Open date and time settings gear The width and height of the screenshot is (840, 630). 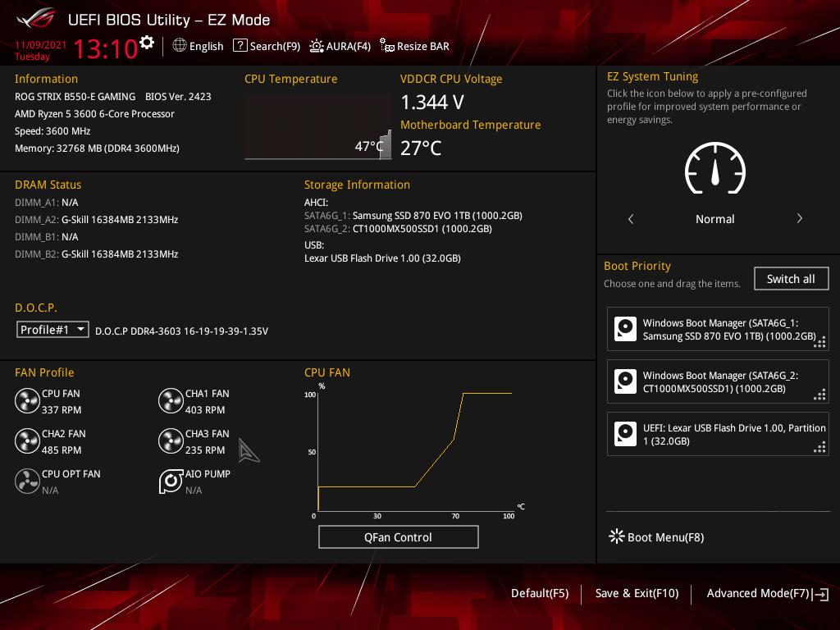146,43
